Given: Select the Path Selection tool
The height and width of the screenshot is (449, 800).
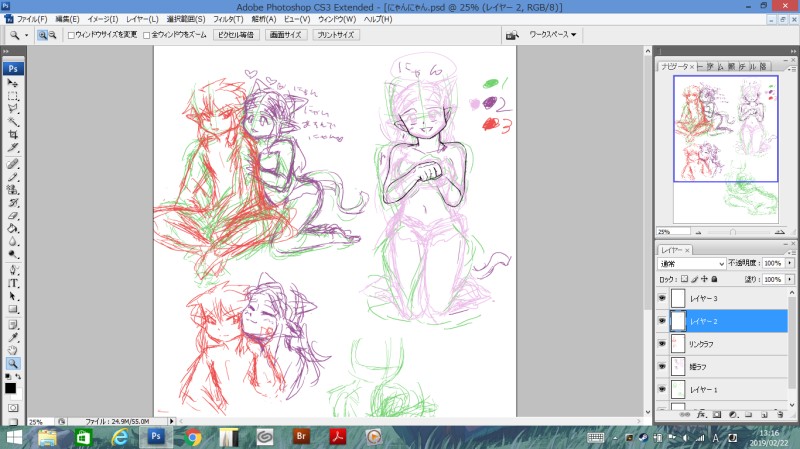Looking at the screenshot, I should point(13,296).
